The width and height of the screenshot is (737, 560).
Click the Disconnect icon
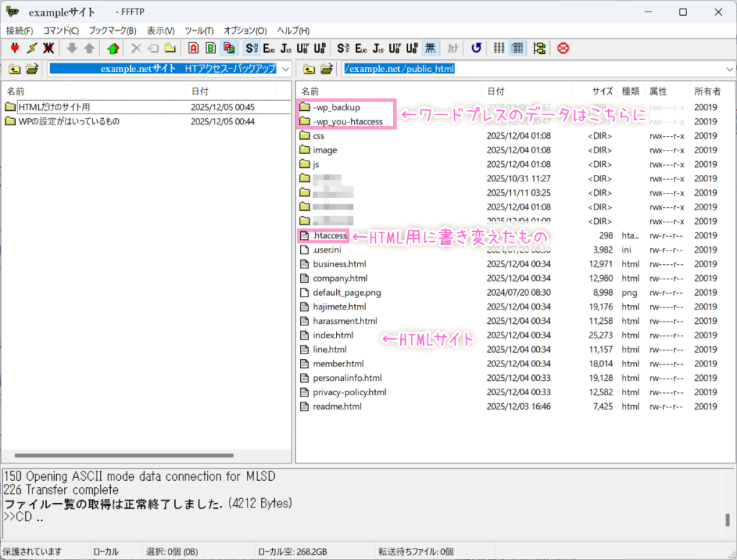(x=48, y=48)
